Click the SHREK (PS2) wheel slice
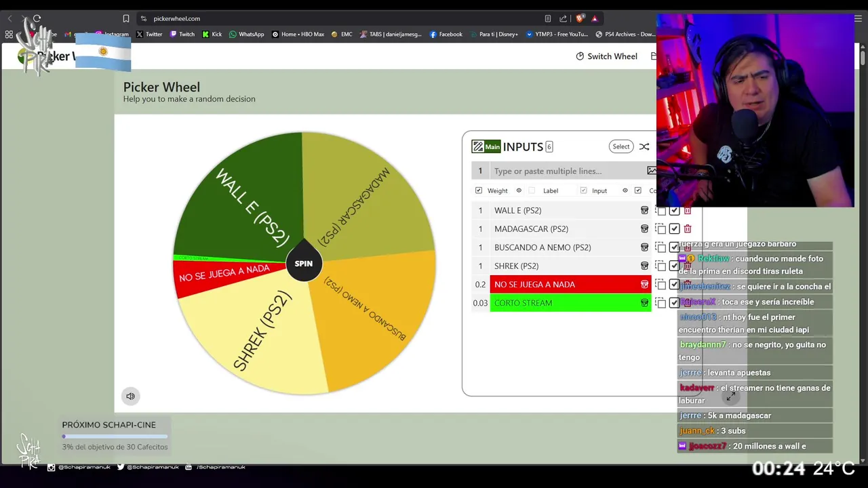The height and width of the screenshot is (488, 868). [x=261, y=332]
